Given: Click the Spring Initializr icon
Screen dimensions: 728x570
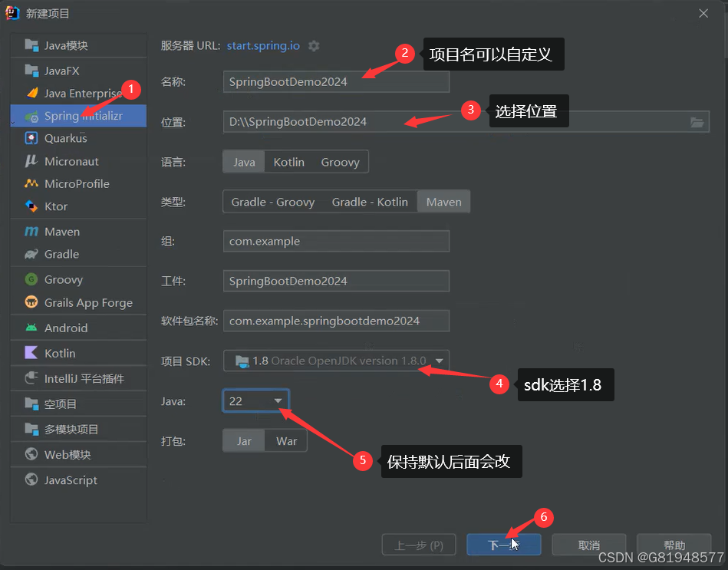Looking at the screenshot, I should (x=31, y=116).
